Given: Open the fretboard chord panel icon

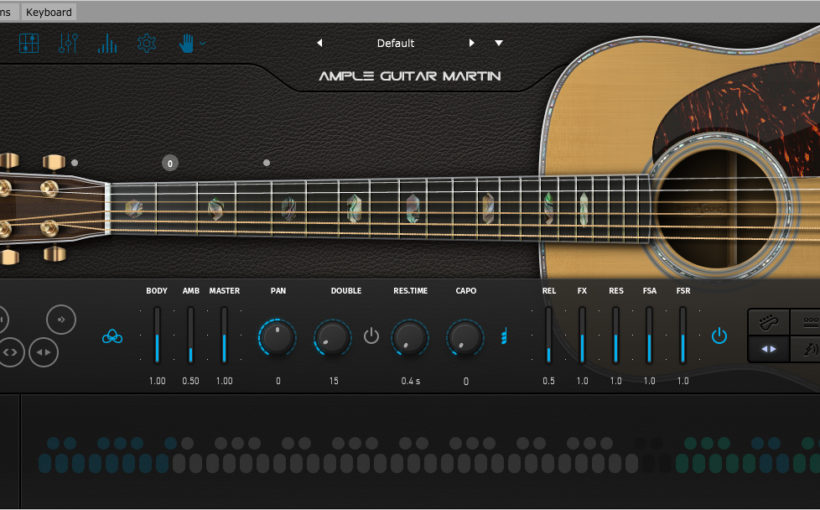Looking at the screenshot, I should (x=29, y=43).
